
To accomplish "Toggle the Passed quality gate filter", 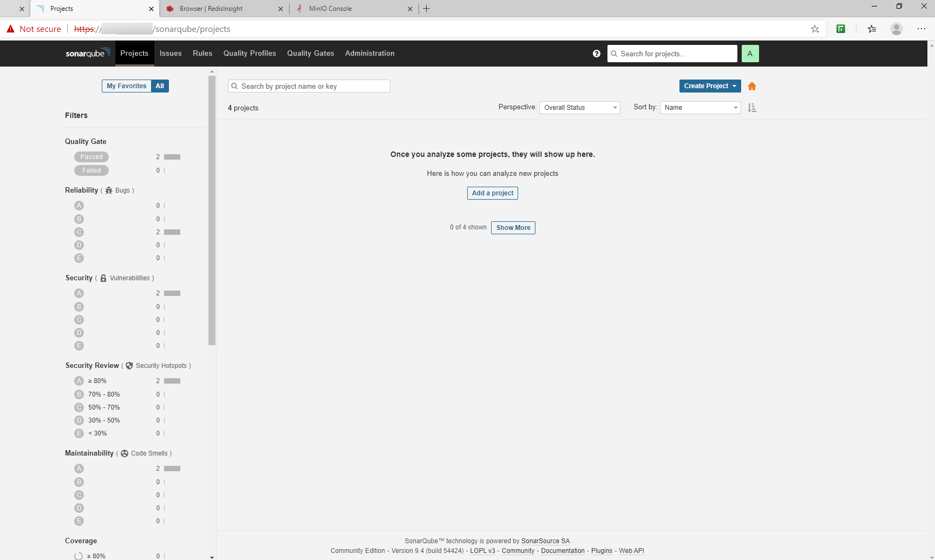I will (x=91, y=157).
